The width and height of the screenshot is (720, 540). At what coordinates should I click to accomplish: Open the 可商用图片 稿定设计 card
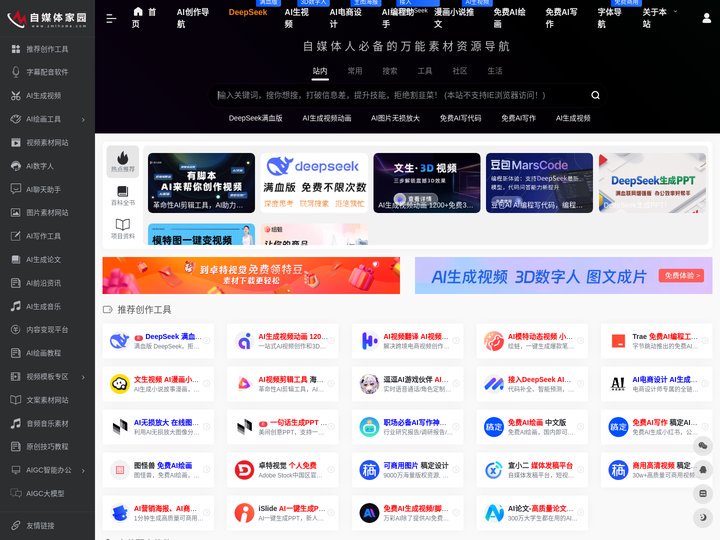(x=407, y=470)
